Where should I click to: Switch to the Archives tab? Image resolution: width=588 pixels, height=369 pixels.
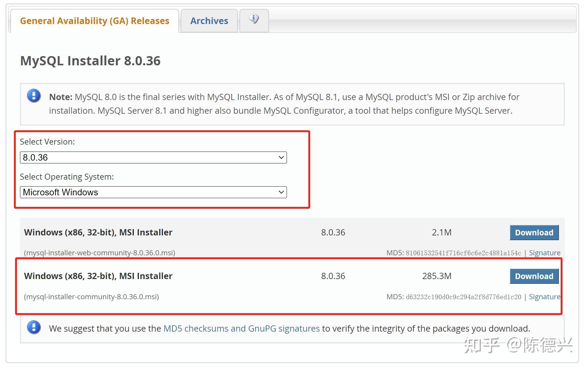209,21
